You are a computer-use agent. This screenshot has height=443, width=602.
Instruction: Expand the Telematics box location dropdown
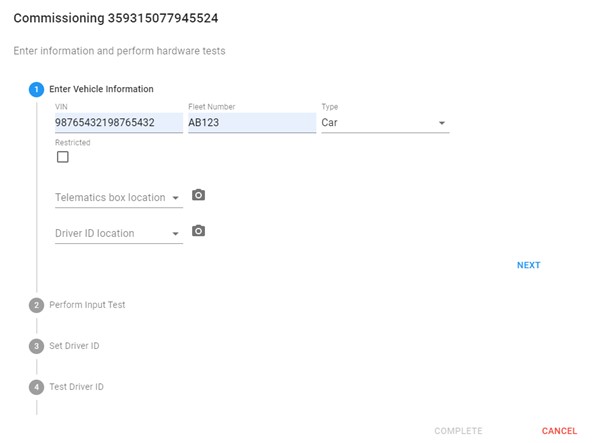tap(118, 198)
